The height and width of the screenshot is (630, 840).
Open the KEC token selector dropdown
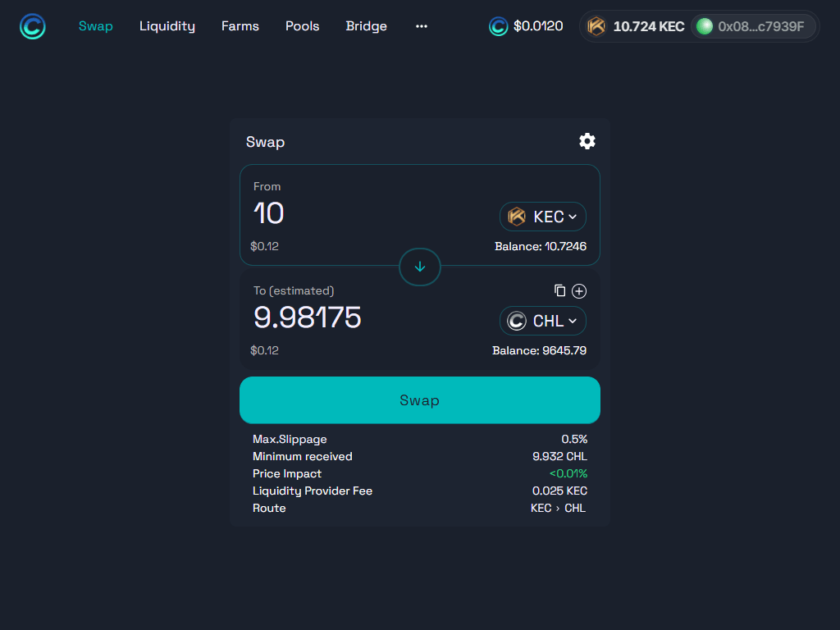543,217
